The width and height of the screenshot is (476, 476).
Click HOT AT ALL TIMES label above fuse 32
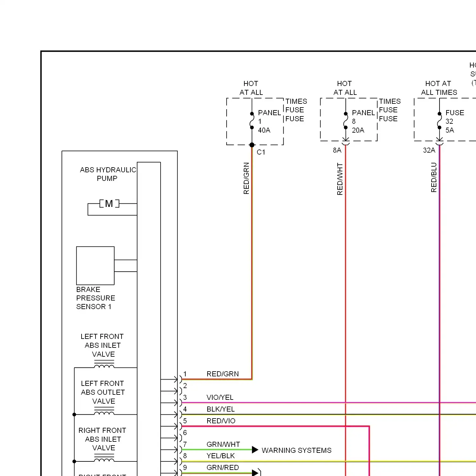(x=439, y=88)
